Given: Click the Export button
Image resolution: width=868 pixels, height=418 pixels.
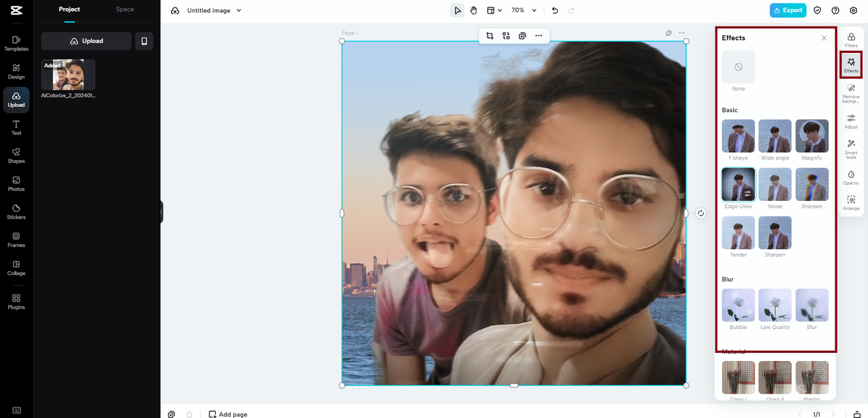Looking at the screenshot, I should coord(788,10).
